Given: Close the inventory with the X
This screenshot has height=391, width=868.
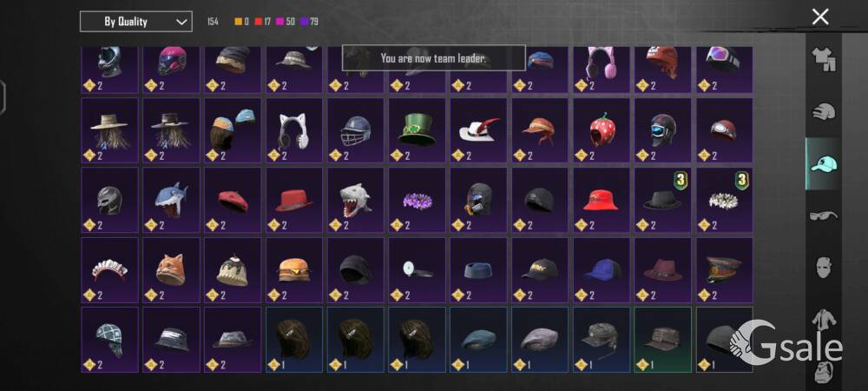Looking at the screenshot, I should click(x=820, y=17).
